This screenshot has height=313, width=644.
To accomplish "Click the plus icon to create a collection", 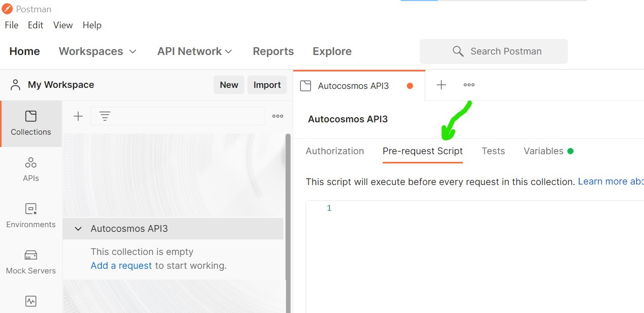I will tap(78, 116).
